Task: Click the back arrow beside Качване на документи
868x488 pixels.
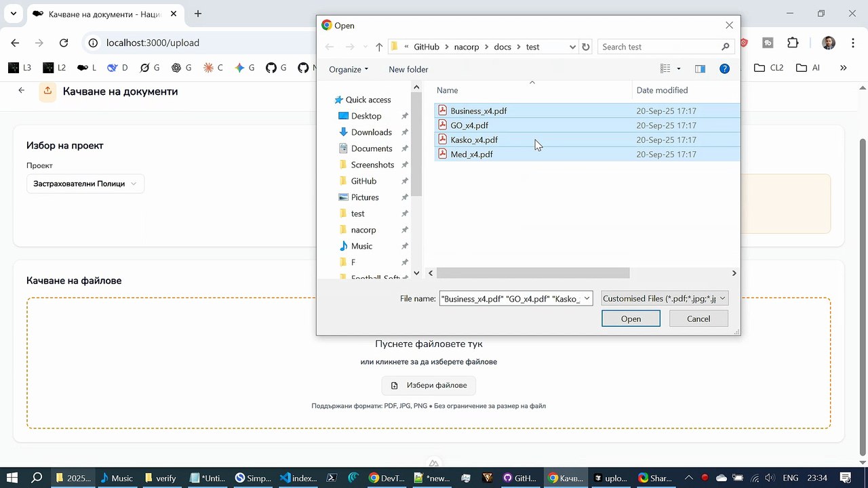Action: click(22, 91)
